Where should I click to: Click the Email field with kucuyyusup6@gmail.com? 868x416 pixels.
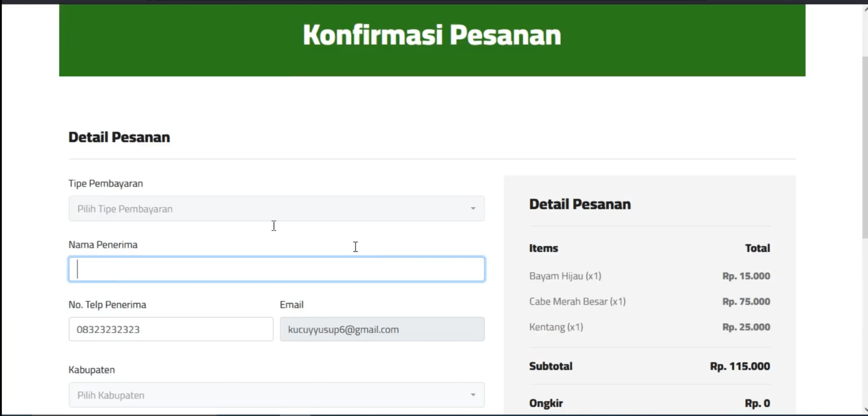pyautogui.click(x=382, y=329)
